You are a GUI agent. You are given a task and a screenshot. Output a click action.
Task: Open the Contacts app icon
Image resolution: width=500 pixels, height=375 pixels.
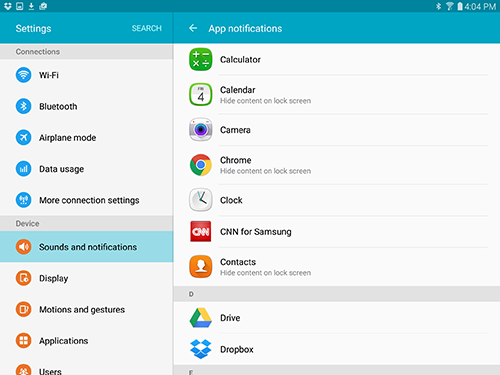click(x=201, y=267)
